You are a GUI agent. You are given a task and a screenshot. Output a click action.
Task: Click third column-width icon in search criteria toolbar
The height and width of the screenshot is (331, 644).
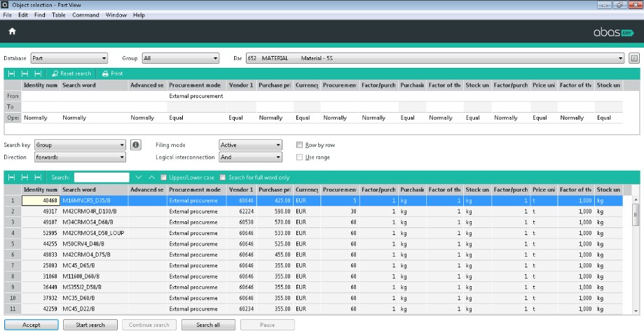38,74
